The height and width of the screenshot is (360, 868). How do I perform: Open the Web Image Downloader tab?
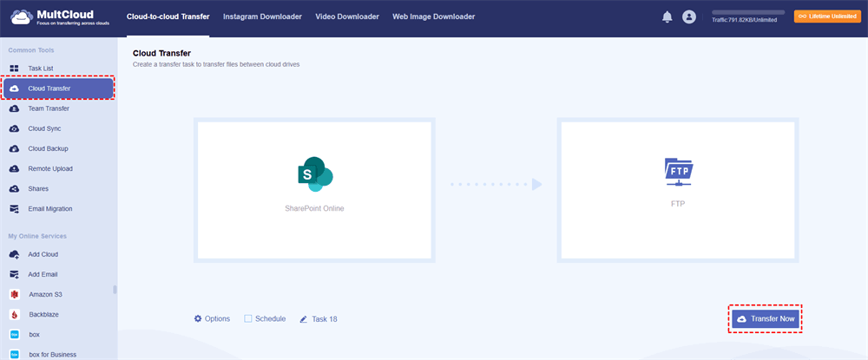434,16
